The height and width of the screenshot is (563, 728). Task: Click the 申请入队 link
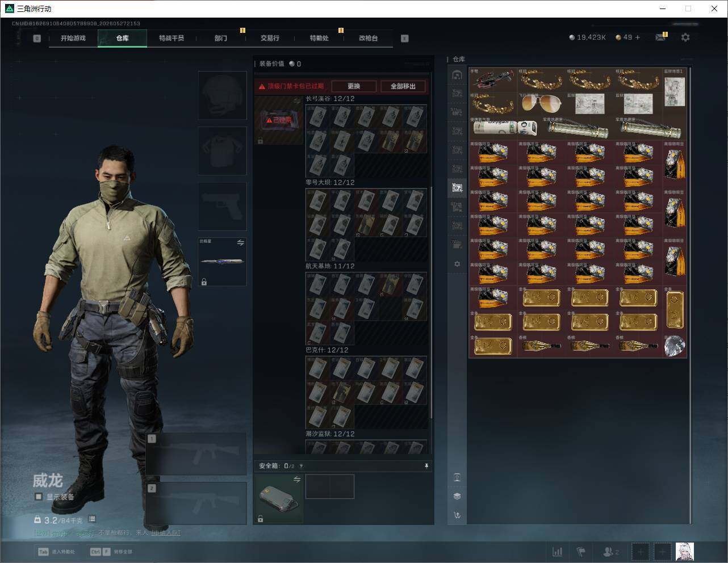[x=166, y=533]
